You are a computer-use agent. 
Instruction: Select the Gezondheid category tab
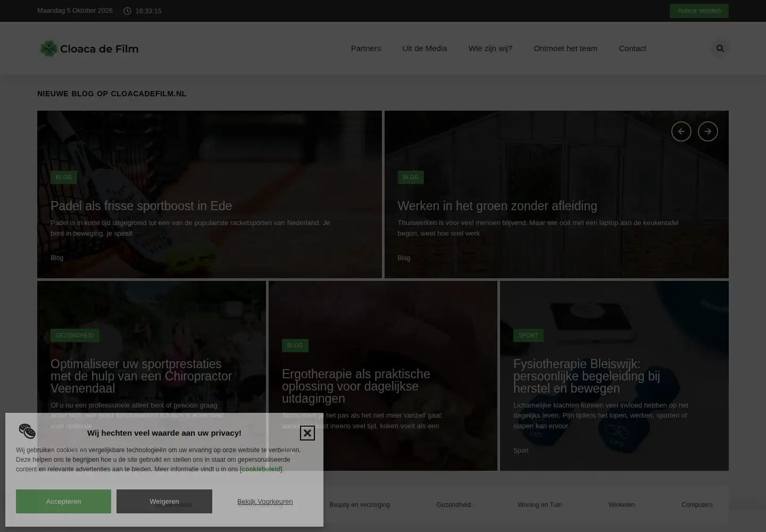click(x=454, y=505)
